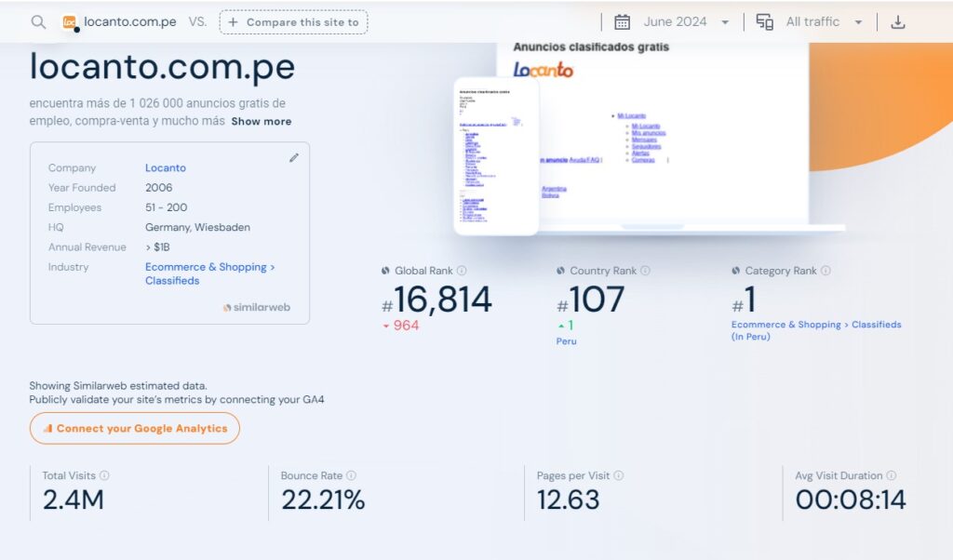The width and height of the screenshot is (953, 560).
Task: Click the Peru country link
Action: point(567,341)
